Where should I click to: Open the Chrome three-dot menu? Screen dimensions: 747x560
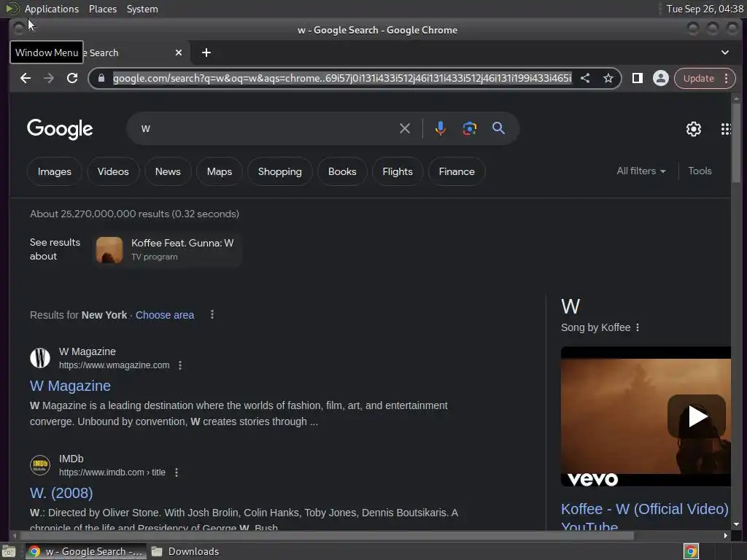(726, 78)
